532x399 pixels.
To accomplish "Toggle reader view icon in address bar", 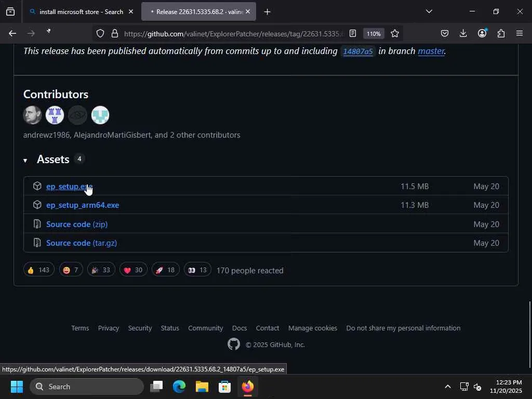I will click(x=353, y=33).
